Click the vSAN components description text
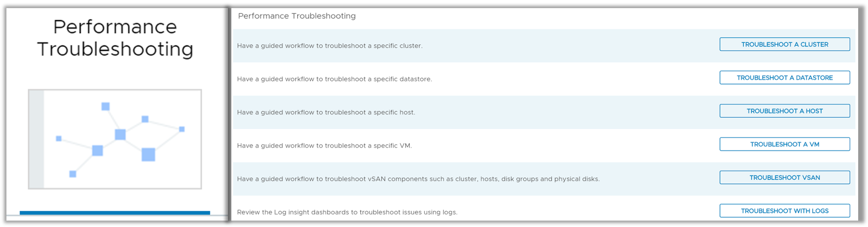Screen dimensions: 868x227 coord(418,179)
